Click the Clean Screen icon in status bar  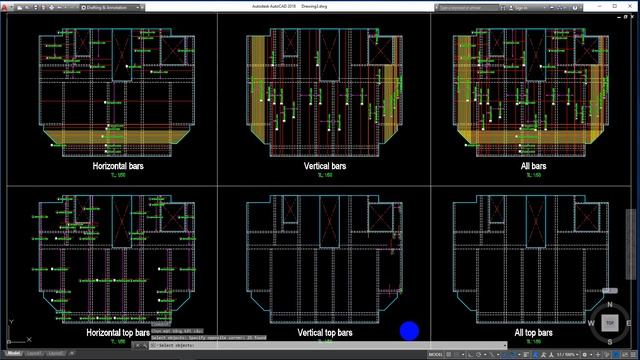pos(625,355)
